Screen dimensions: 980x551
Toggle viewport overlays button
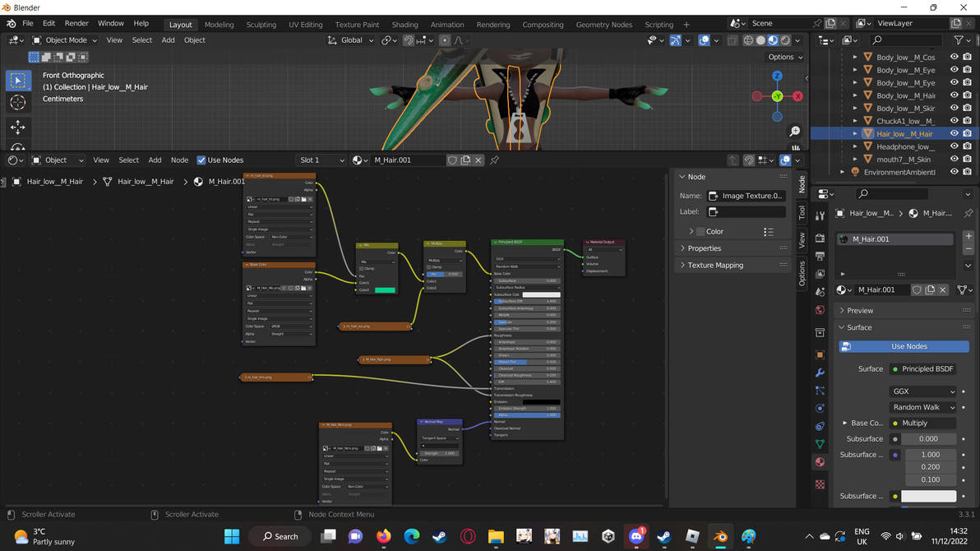(704, 40)
